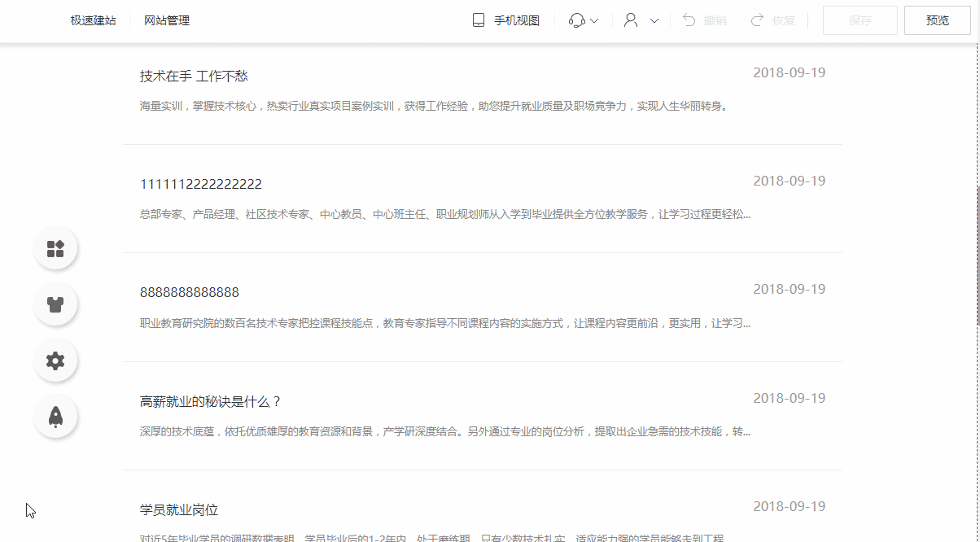Open the article titled 8888888888888

(190, 292)
